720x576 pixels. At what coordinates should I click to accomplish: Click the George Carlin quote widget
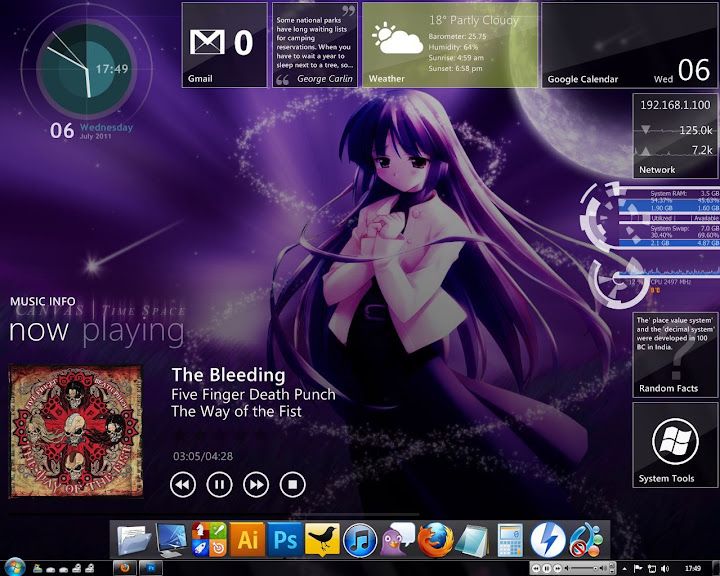(x=315, y=45)
